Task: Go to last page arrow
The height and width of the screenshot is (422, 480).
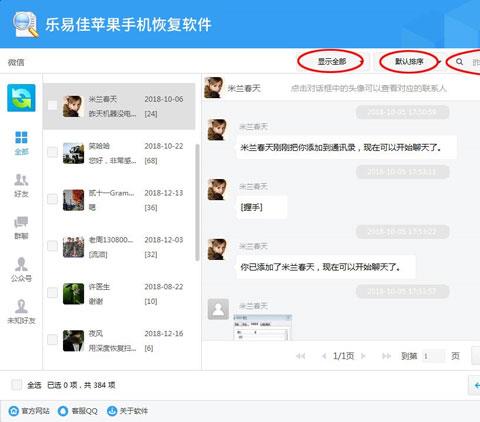Action: click(386, 356)
